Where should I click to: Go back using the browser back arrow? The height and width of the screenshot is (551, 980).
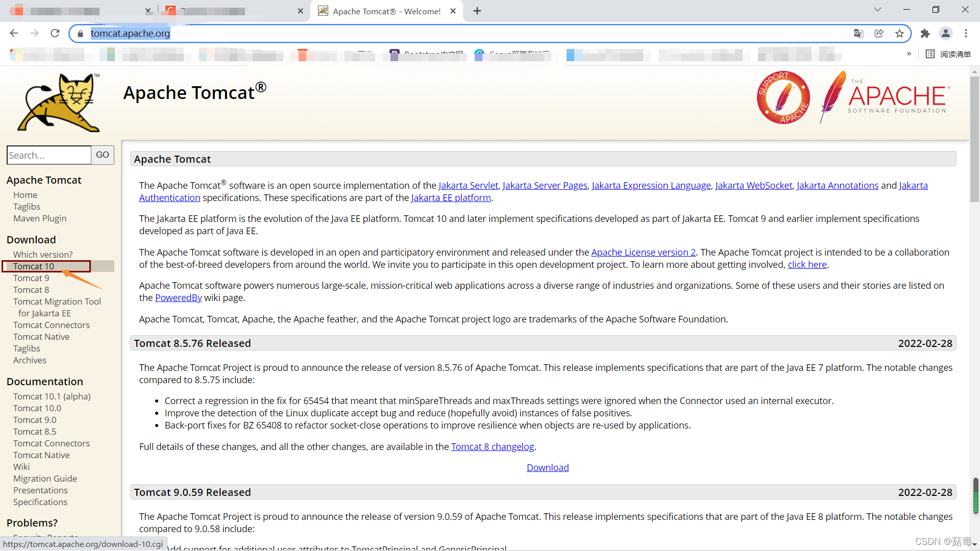[14, 34]
